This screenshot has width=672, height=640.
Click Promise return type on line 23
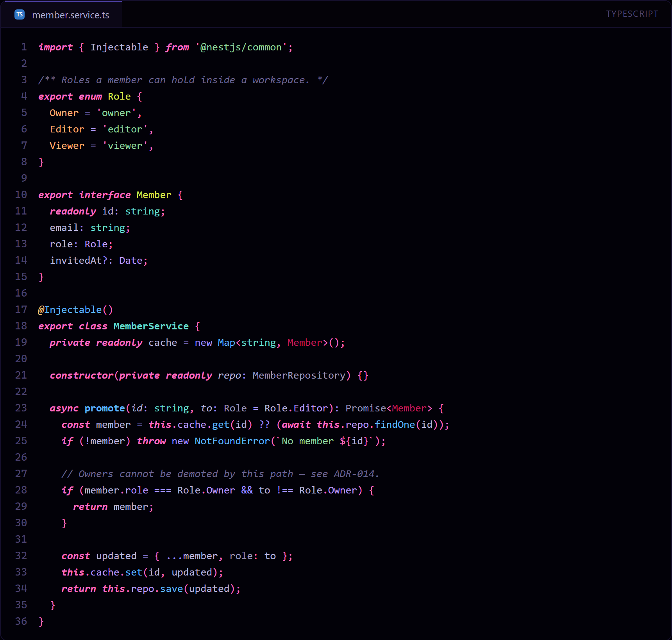tap(366, 408)
